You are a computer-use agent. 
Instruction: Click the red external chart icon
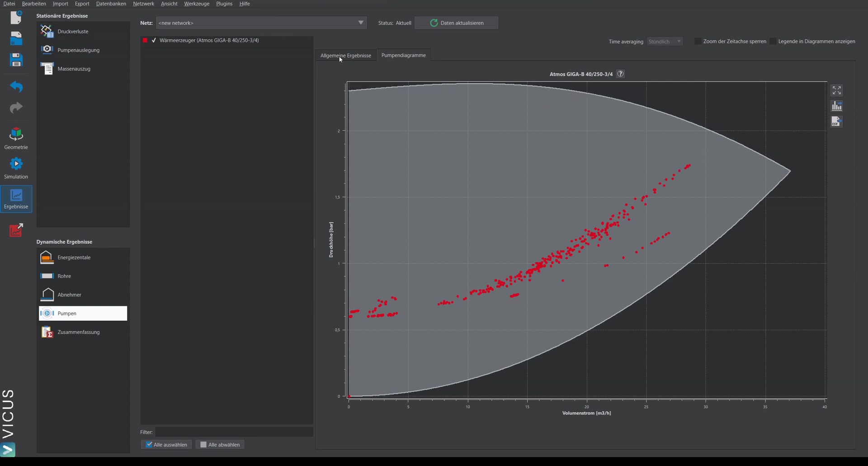tap(16, 230)
